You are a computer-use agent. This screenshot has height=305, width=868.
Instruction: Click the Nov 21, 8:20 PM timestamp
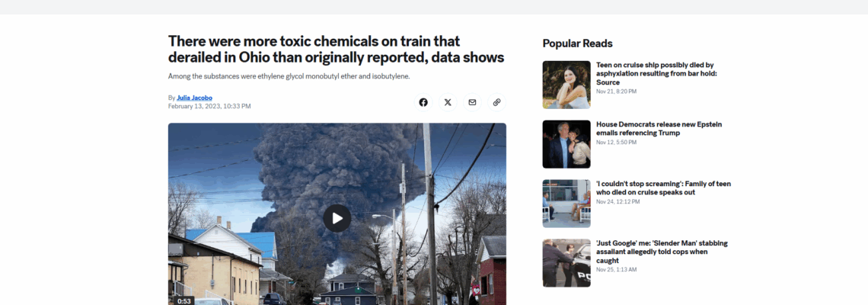616,91
